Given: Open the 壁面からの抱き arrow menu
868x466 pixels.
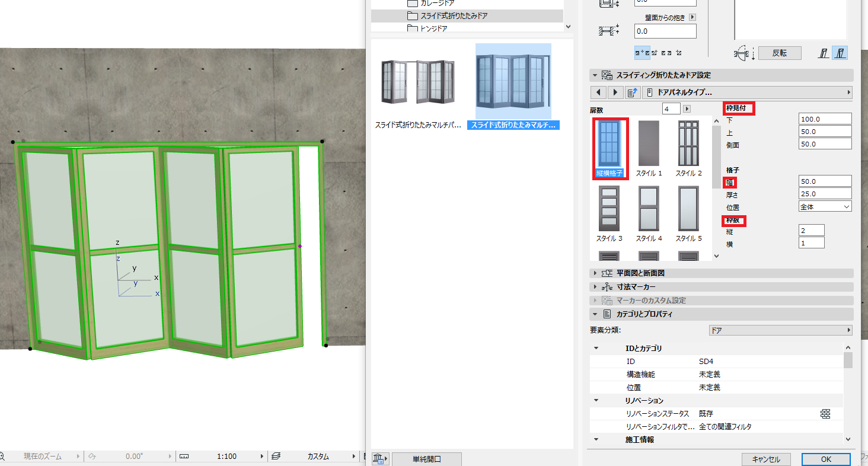Looking at the screenshot, I should pos(693,17).
